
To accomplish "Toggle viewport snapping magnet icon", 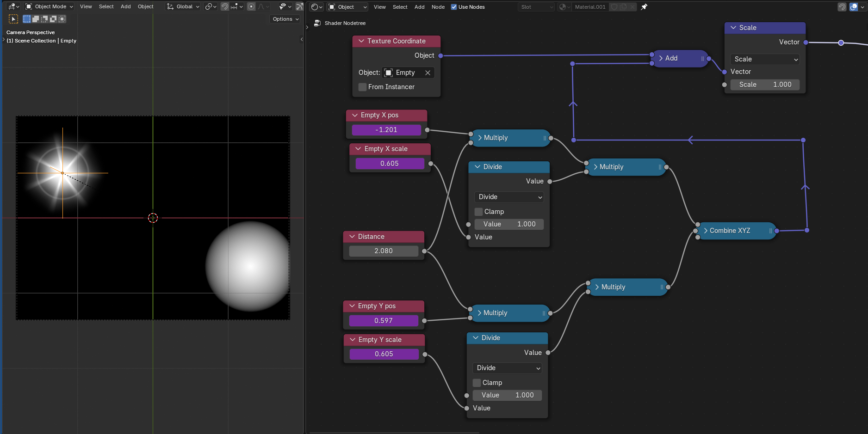I will 225,6.
